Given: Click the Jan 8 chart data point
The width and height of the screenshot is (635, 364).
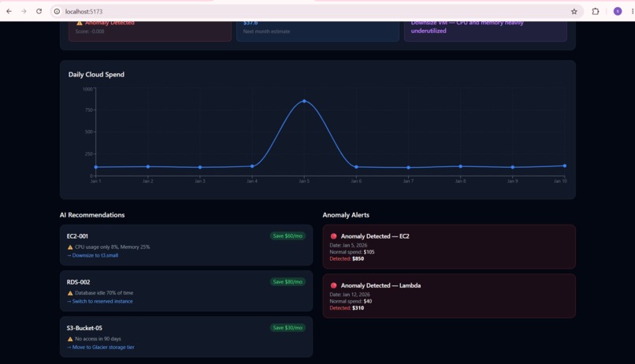Looking at the screenshot, I should pos(460,166).
